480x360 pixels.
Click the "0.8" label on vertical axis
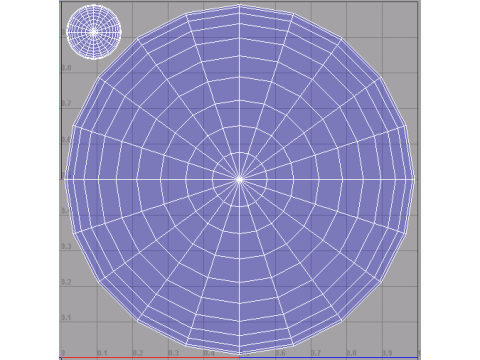67,68
